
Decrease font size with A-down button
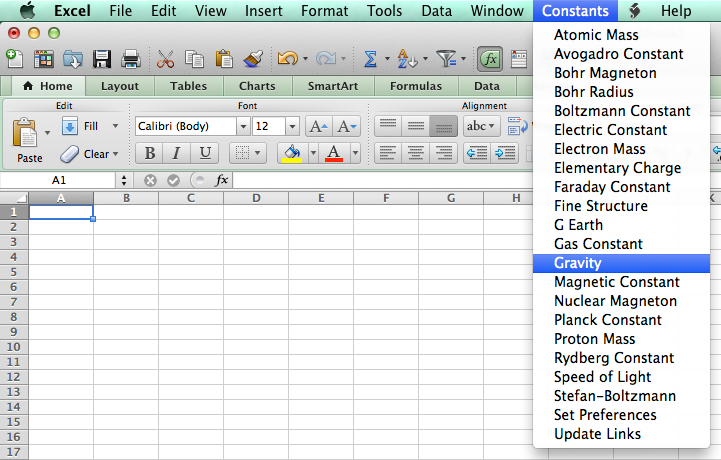pos(346,126)
